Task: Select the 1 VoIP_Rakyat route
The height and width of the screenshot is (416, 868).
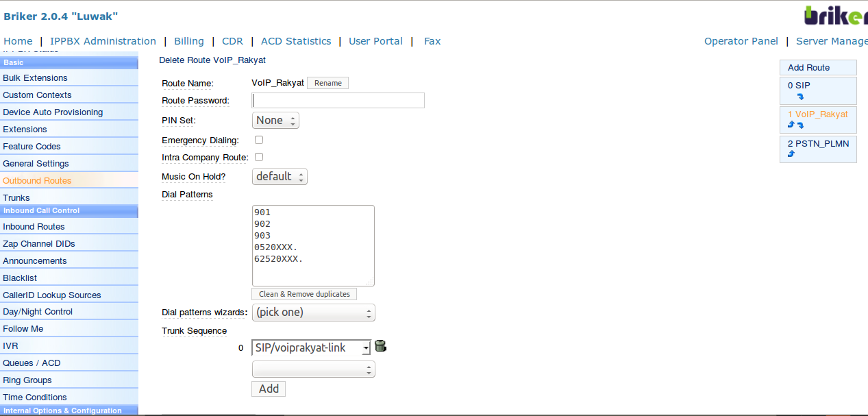Action: (x=818, y=114)
